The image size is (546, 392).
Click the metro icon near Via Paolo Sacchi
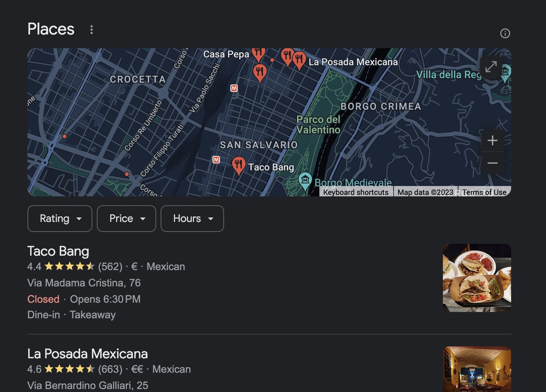pos(234,88)
